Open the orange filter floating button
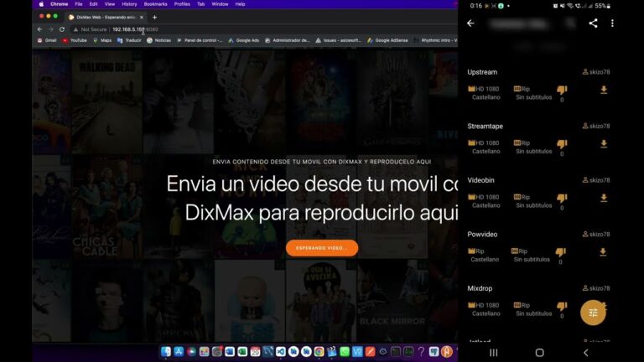This screenshot has width=644, height=362. [x=593, y=313]
